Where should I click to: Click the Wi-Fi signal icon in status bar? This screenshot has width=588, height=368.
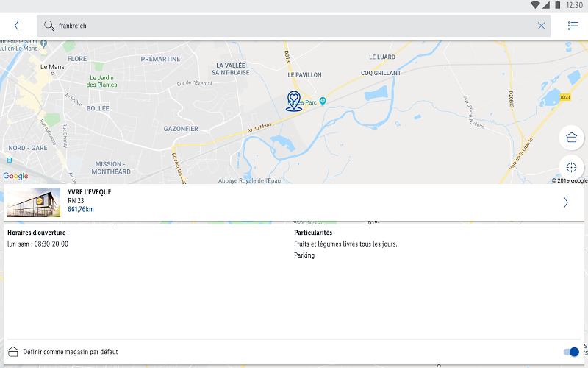click(x=535, y=5)
